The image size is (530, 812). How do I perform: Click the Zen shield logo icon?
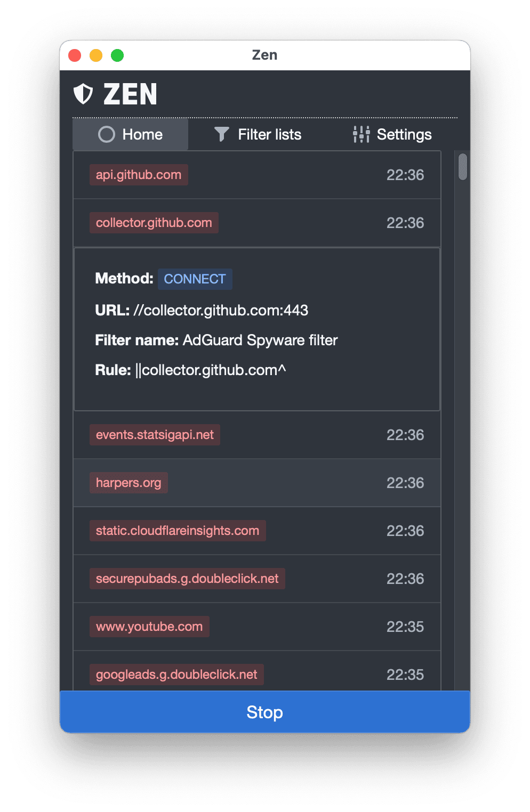(x=83, y=94)
